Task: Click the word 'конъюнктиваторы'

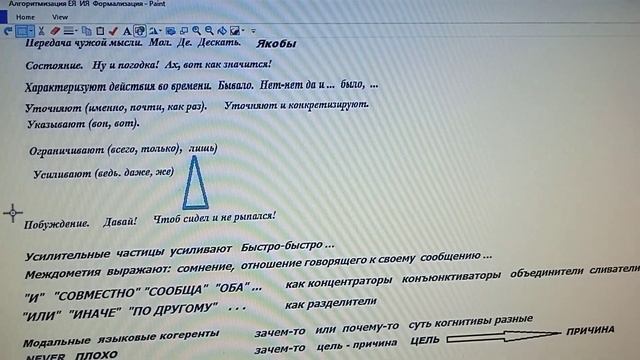Action: click(451, 277)
